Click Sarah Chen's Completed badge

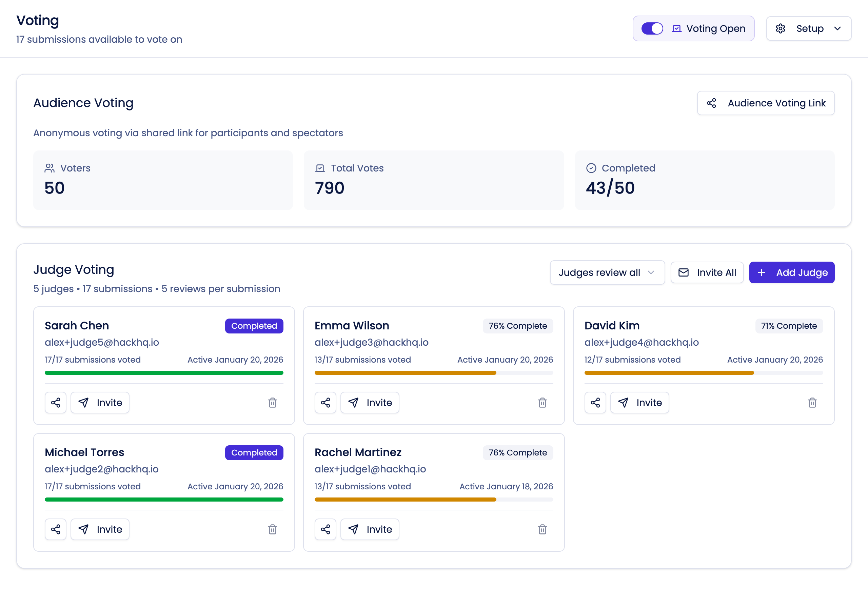[x=254, y=326]
